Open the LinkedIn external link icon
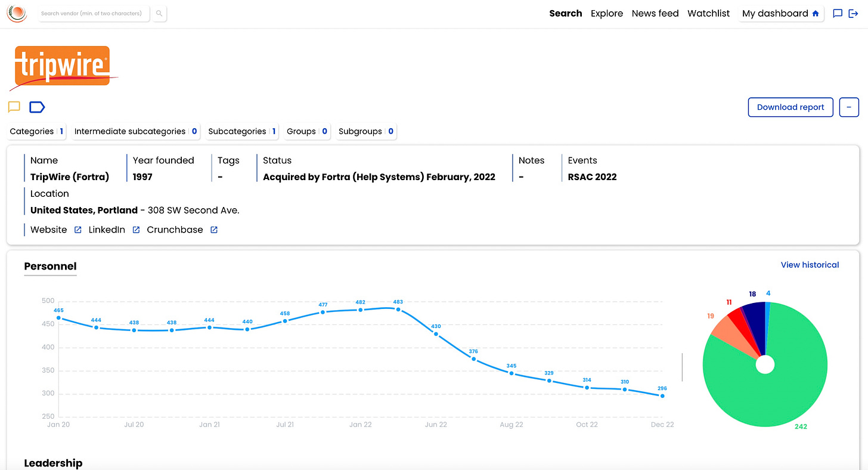 click(x=136, y=230)
